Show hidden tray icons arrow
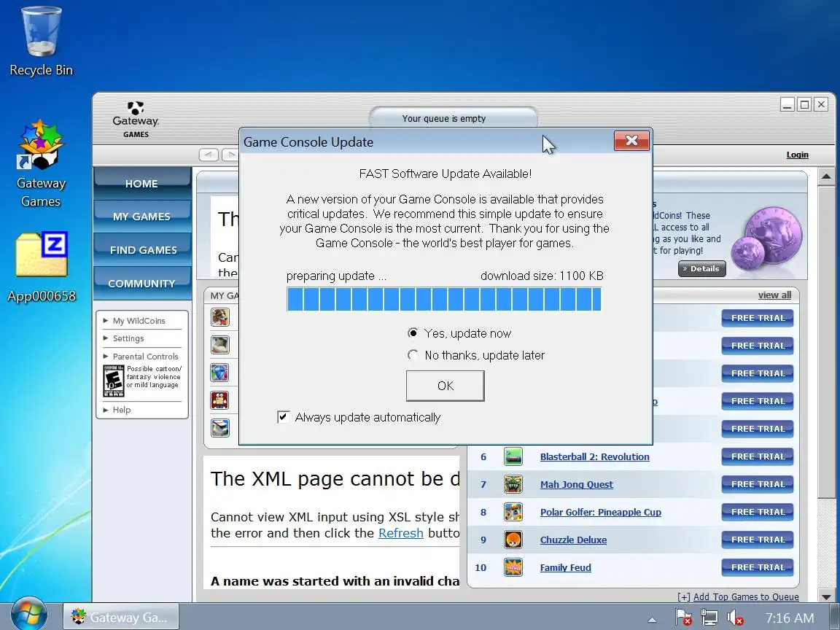The image size is (840, 630). 652,620
